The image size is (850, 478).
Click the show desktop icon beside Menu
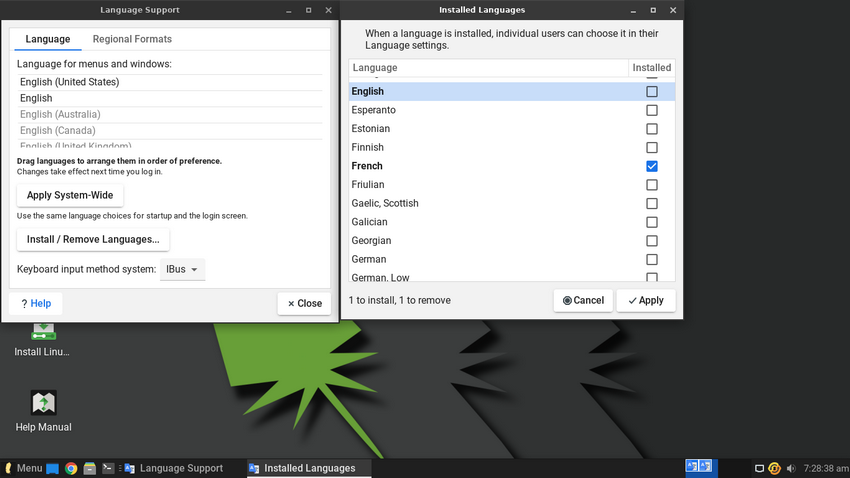click(x=53, y=468)
